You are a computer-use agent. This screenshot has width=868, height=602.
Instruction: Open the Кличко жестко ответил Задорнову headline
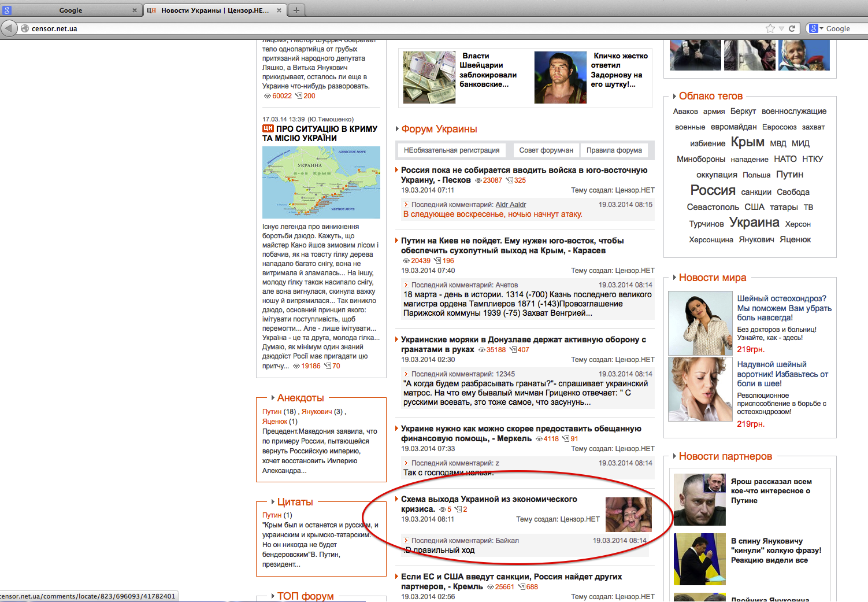tap(619, 70)
